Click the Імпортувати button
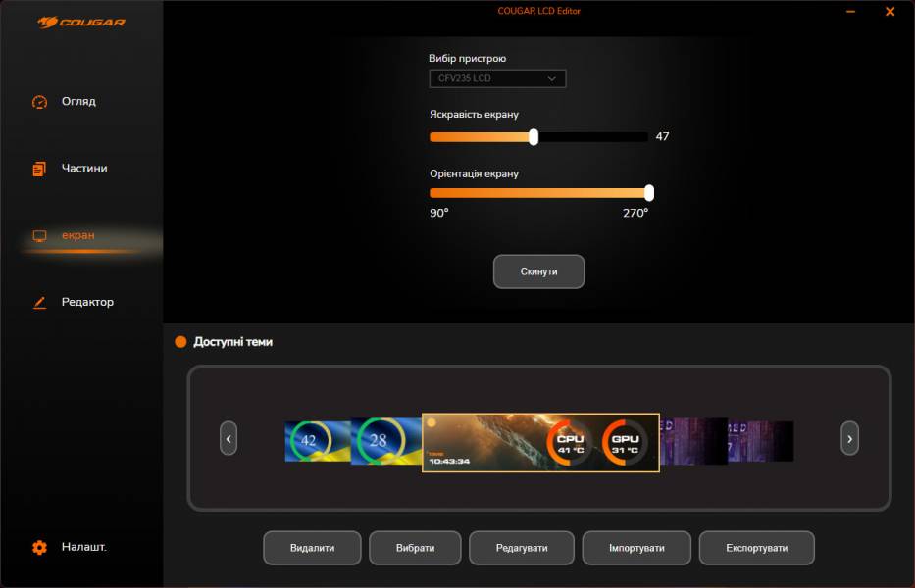915x588 pixels. (636, 548)
